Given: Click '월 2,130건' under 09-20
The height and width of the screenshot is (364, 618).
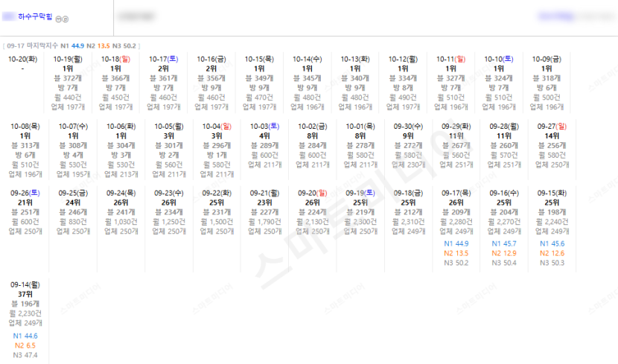Looking at the screenshot, I should click(313, 222).
